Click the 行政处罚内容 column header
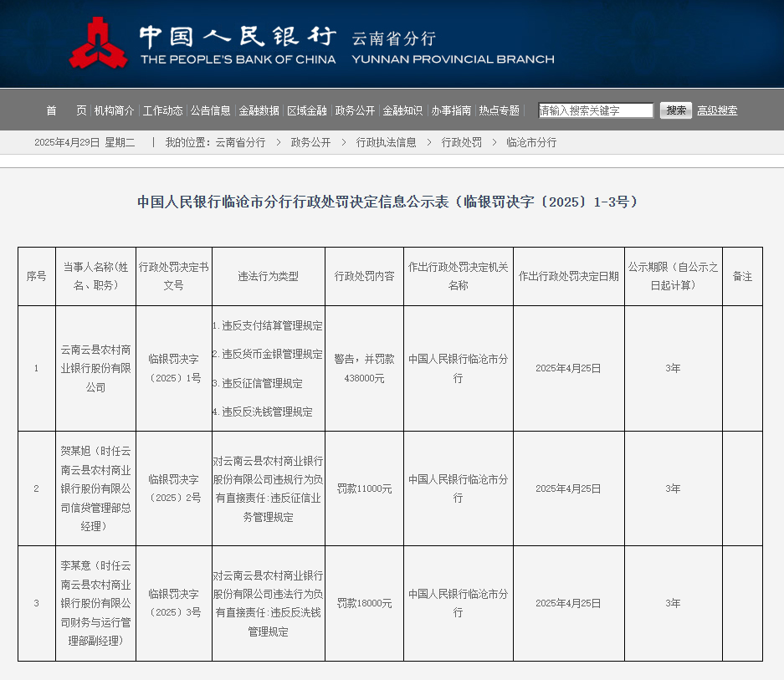The width and height of the screenshot is (784, 680). point(364,276)
